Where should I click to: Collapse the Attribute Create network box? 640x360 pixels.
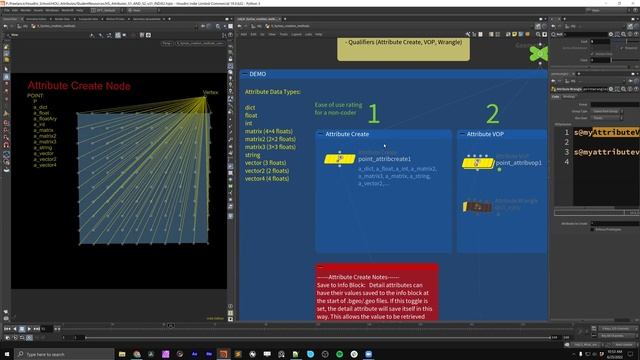point(320,134)
